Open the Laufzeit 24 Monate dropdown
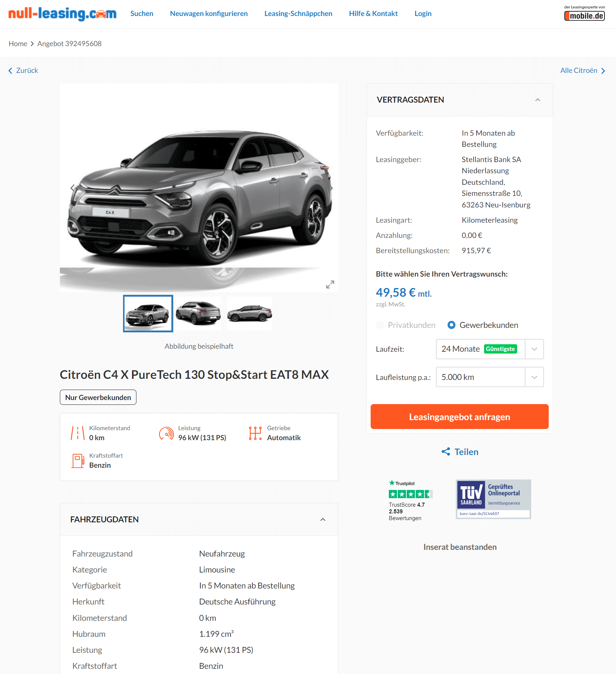616x674 pixels. pos(490,349)
